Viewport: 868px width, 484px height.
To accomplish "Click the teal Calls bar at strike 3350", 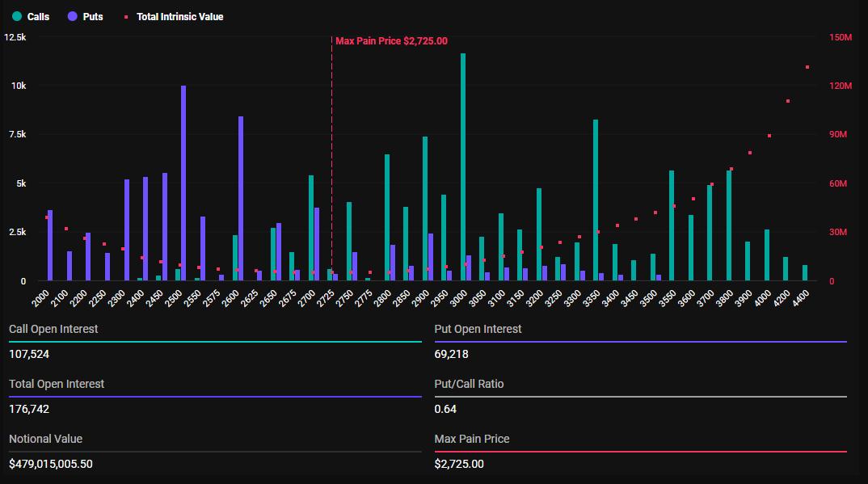I will click(x=596, y=200).
